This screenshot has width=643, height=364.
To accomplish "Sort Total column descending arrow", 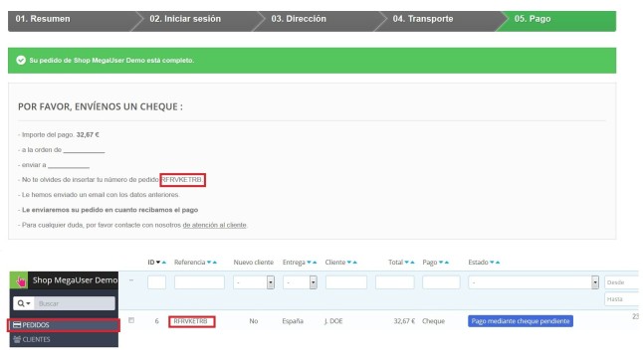I will pos(406,263).
